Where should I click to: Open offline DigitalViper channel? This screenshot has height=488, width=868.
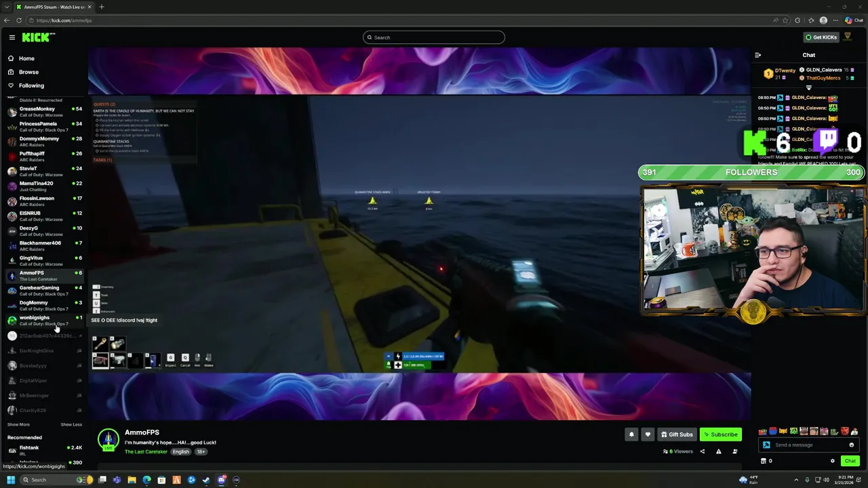43,380
